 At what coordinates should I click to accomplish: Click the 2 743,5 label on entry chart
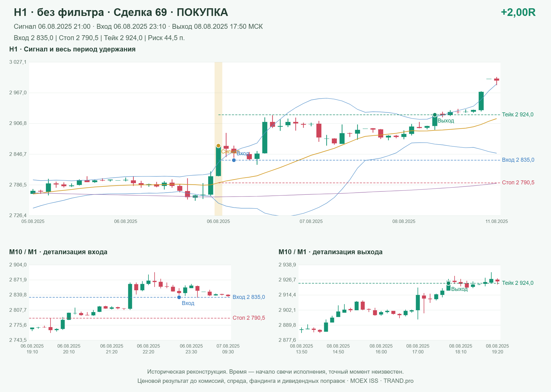[x=18, y=340]
